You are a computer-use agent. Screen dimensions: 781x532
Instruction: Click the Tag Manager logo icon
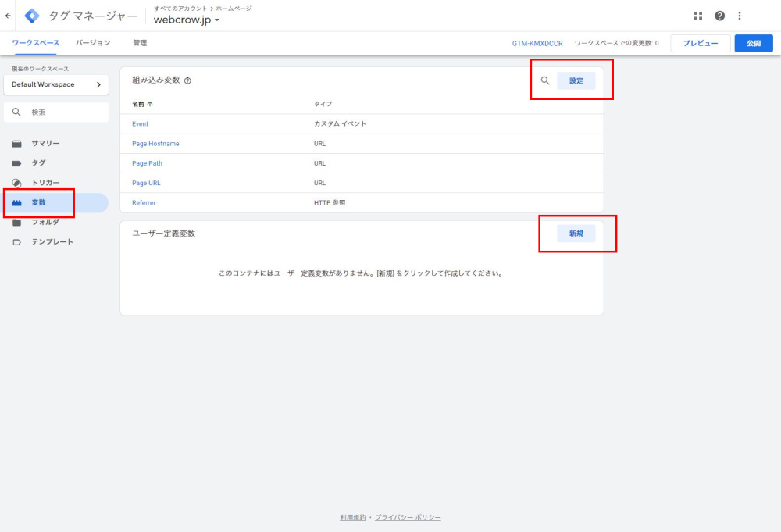pyautogui.click(x=32, y=16)
